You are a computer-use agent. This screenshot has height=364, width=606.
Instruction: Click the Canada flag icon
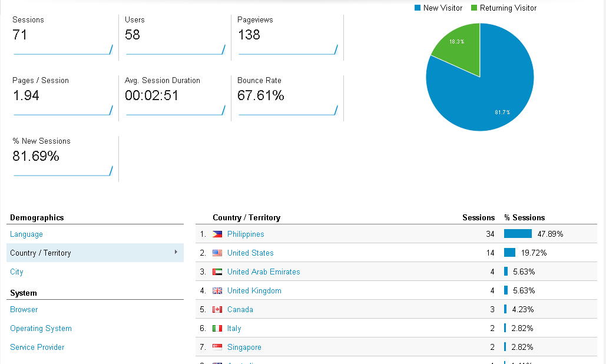(x=217, y=309)
